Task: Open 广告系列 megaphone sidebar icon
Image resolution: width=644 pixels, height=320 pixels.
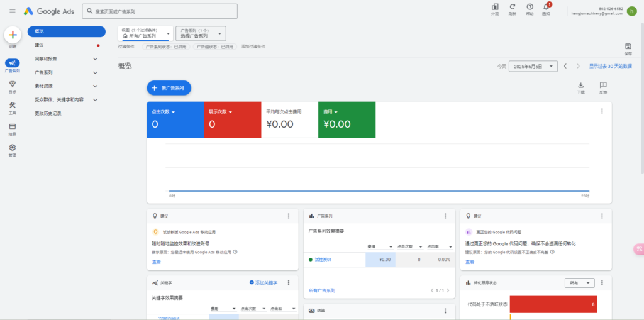Action: point(13,63)
